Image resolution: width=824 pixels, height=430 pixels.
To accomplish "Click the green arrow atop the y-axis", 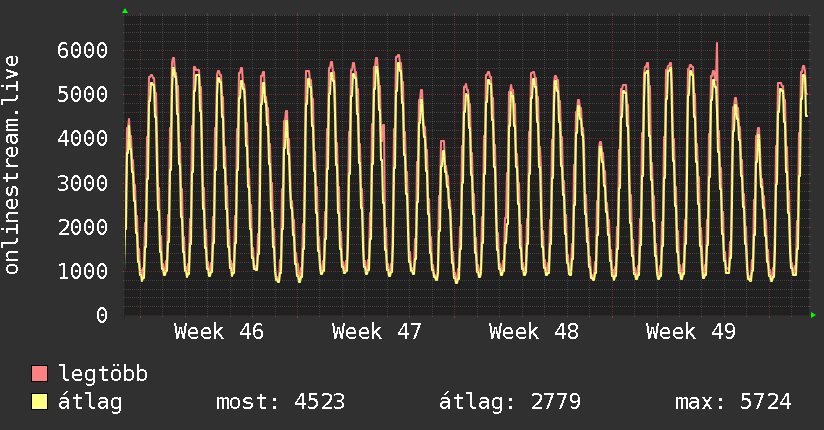I will [x=125, y=11].
